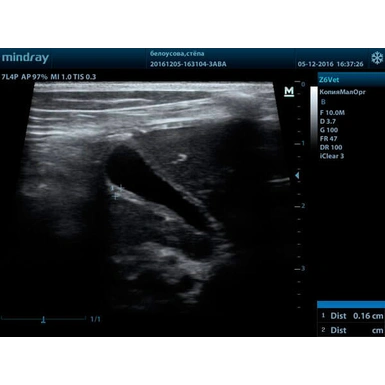Viewport: 385px width, 385px height.
Task: Click the F 10.0M frequency parameter
Action: 332,113
